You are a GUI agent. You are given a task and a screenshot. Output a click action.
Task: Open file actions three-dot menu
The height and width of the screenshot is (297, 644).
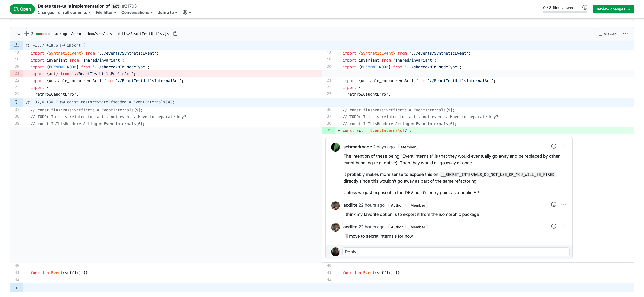(625, 34)
